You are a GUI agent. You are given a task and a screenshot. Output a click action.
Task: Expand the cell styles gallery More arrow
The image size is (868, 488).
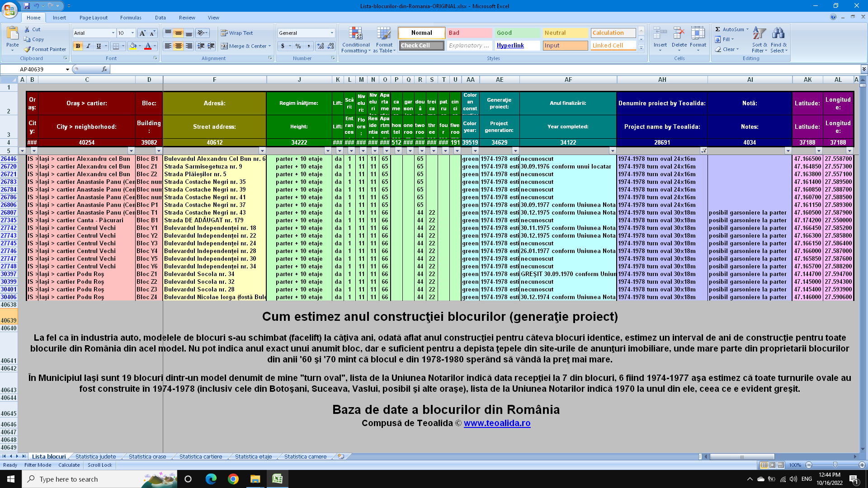point(641,48)
